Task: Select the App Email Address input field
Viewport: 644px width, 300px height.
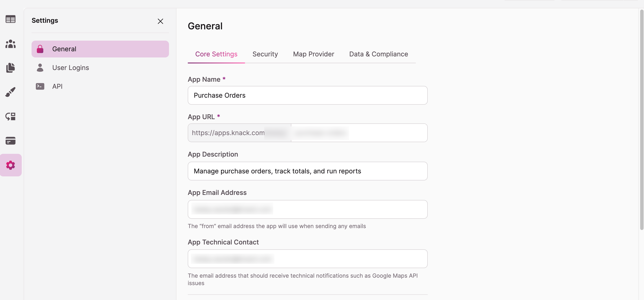Action: click(x=307, y=209)
